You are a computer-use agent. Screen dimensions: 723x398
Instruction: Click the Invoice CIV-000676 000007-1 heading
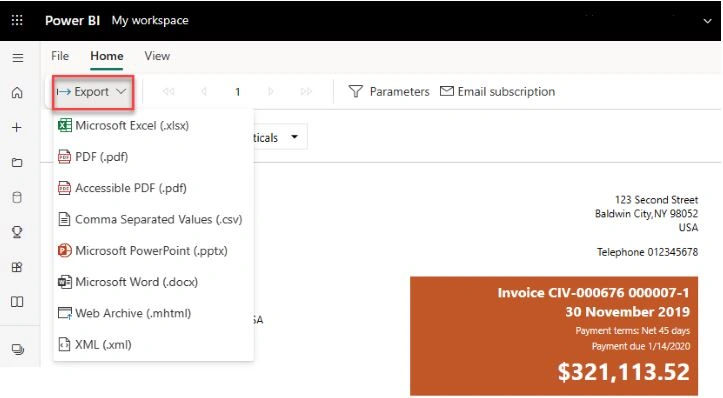[x=593, y=293]
